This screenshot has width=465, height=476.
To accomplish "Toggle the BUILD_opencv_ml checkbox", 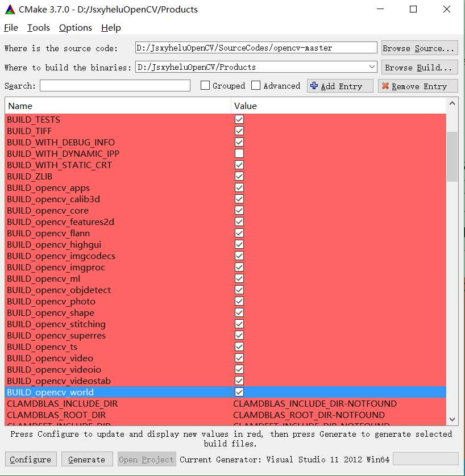I will coord(239,278).
